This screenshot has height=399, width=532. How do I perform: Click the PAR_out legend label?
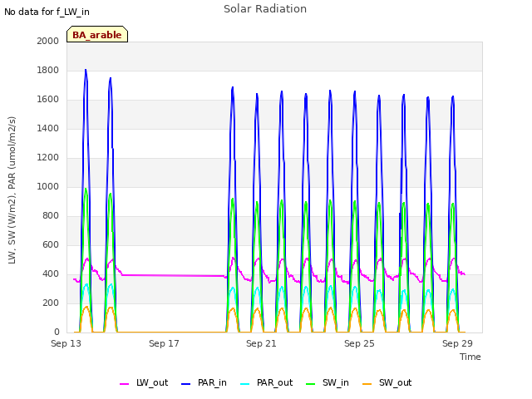(274, 382)
